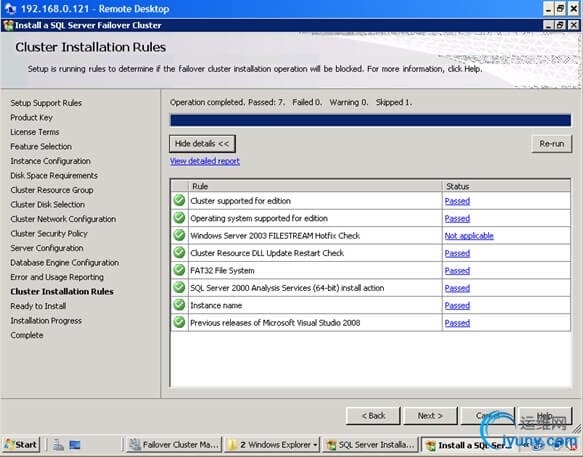
Task: Click green check icon for FAT32 File System row
Action: (179, 270)
